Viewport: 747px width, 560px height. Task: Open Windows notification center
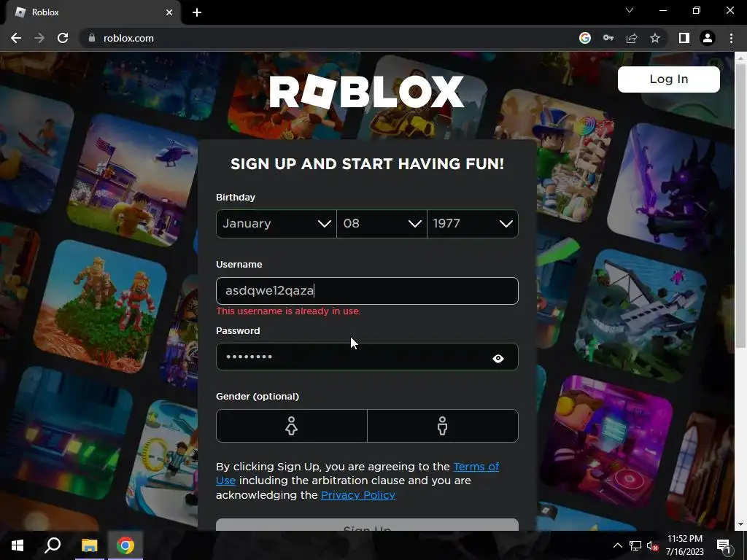point(724,545)
